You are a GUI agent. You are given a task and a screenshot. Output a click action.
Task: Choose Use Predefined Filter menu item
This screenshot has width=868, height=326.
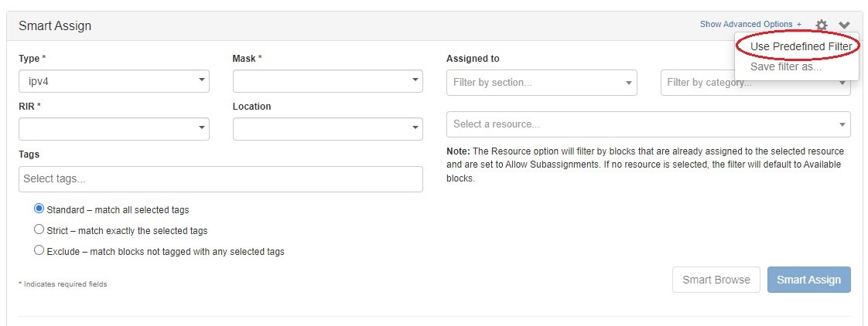pyautogui.click(x=801, y=46)
